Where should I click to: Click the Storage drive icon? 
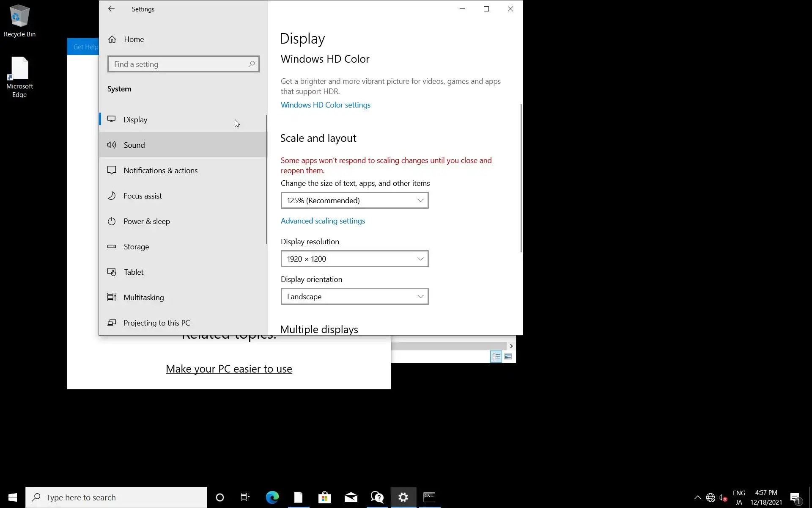pos(112,247)
